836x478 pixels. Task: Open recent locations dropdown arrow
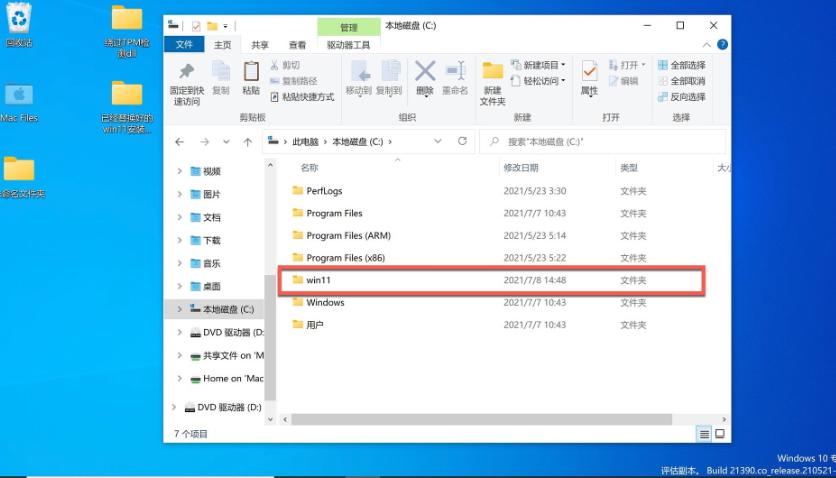(x=226, y=142)
